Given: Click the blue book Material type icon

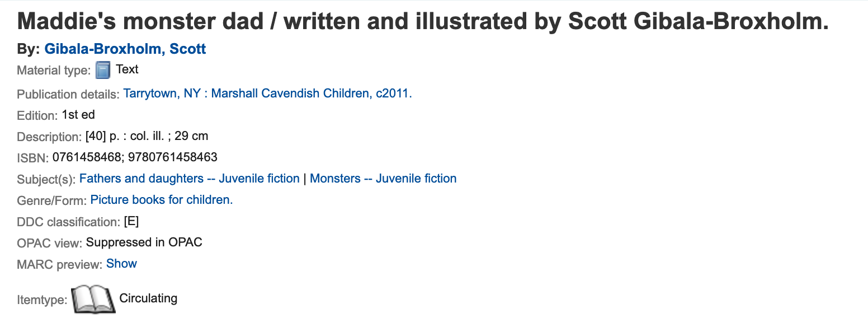Looking at the screenshot, I should click(x=103, y=71).
